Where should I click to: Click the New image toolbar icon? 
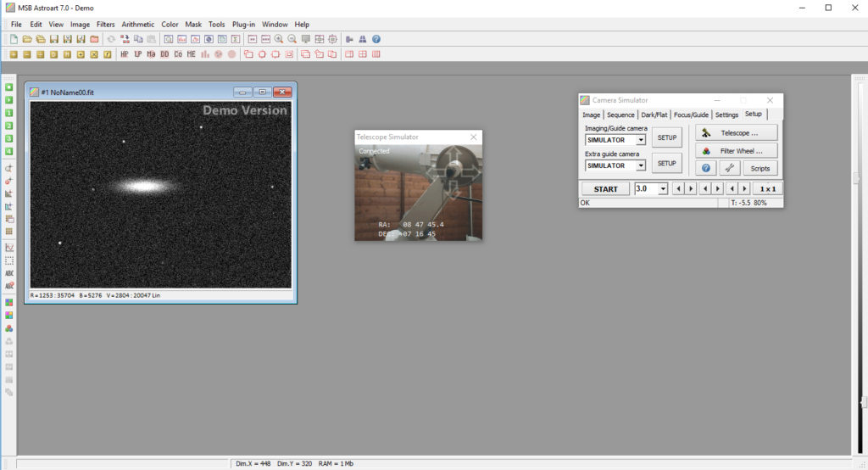tap(14, 39)
